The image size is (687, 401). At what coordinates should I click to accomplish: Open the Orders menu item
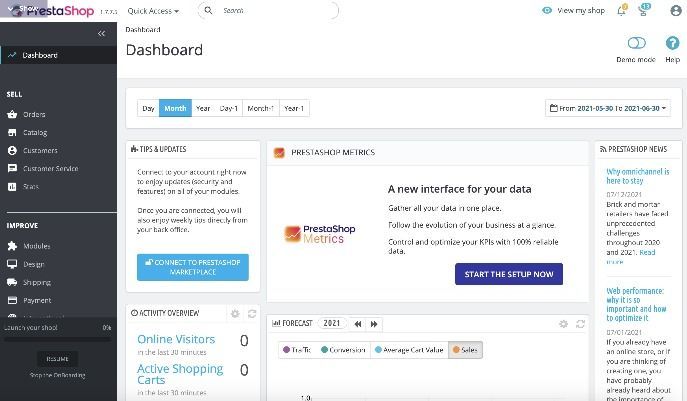[x=34, y=114]
